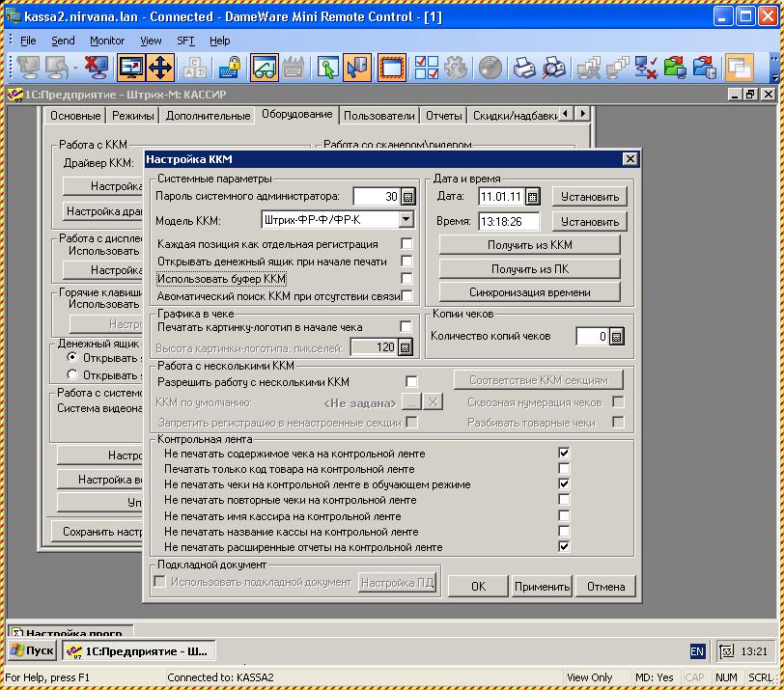Click Установить button next to Дата
Screen dimensions: 784x690
coord(590,196)
